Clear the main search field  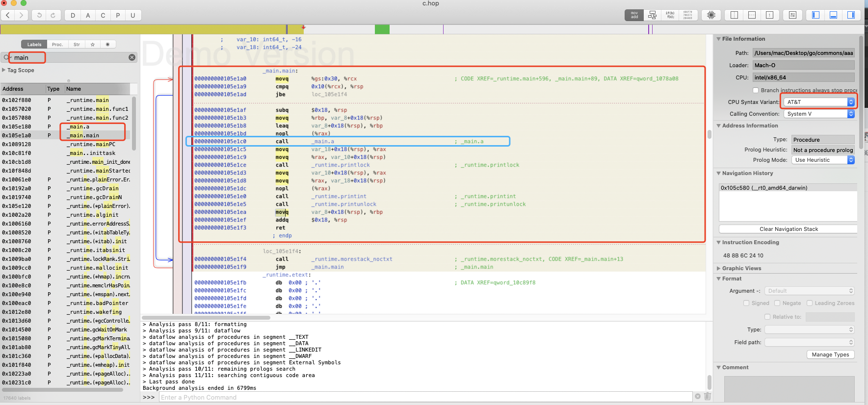point(132,57)
